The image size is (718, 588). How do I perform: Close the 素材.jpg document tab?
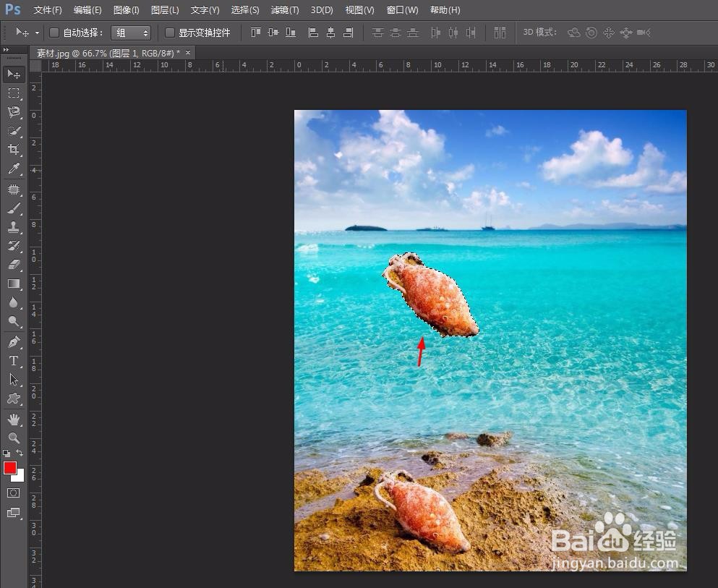coord(188,53)
